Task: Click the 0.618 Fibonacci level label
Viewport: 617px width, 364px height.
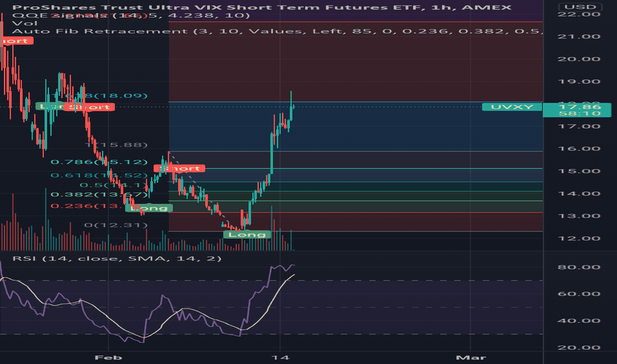Action: click(x=99, y=175)
